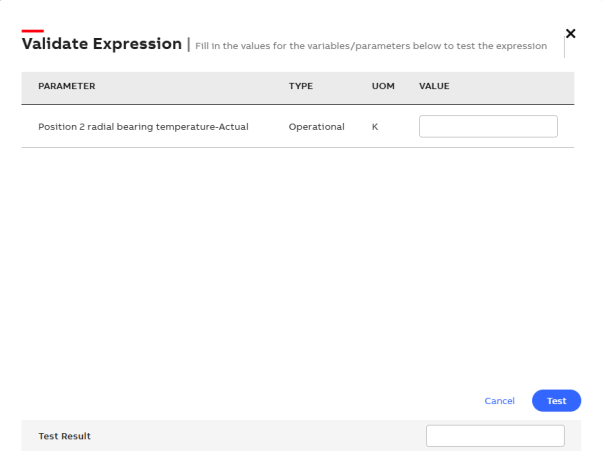Screen dimensions: 602x469
Task: Click the Operational type cell
Action: pos(316,127)
